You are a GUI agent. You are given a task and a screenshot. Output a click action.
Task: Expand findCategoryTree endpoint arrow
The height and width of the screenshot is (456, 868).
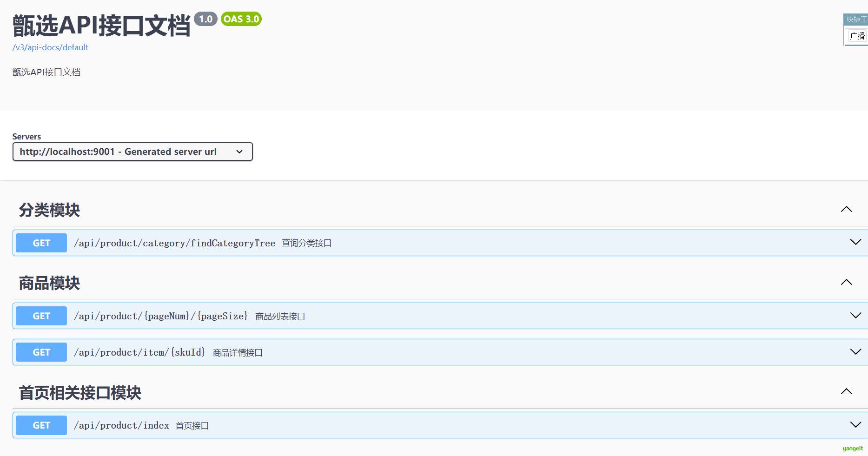(855, 242)
